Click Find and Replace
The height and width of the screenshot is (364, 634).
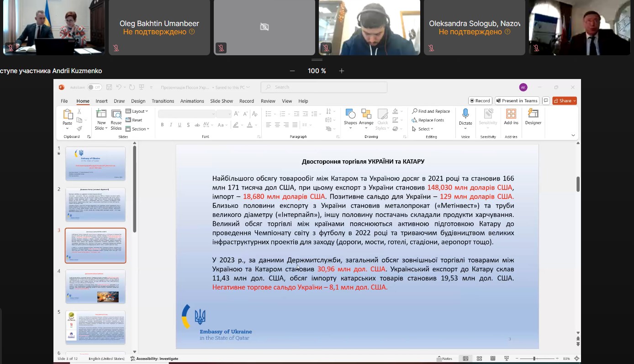point(431,111)
